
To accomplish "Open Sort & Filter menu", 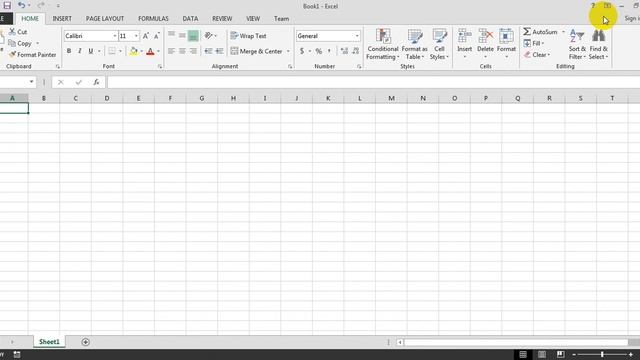I will [x=577, y=44].
